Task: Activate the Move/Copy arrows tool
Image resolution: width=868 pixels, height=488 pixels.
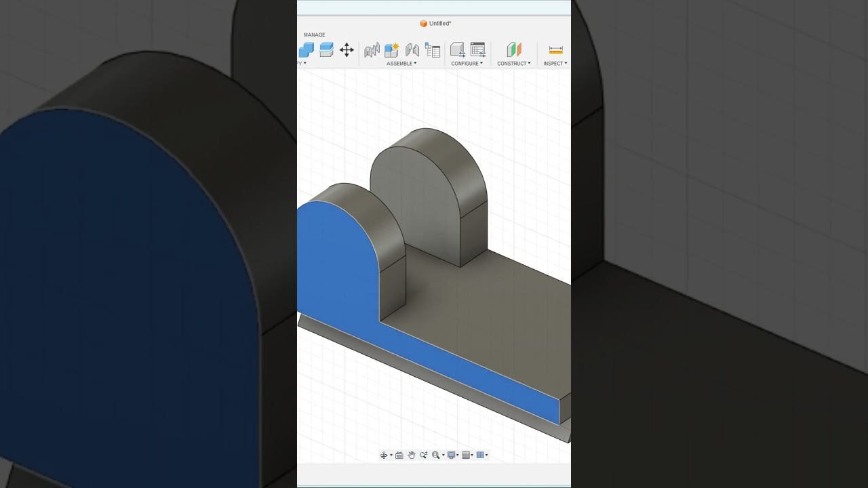Action: 347,49
